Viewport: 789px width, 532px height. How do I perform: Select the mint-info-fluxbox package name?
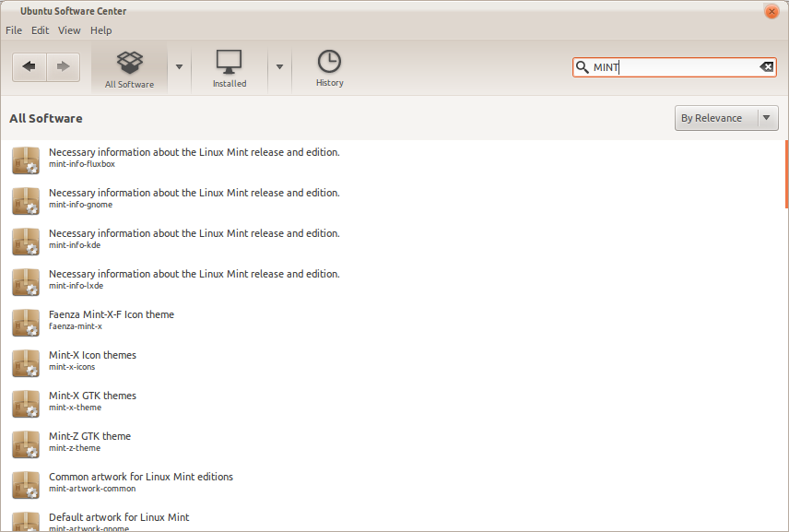click(82, 164)
